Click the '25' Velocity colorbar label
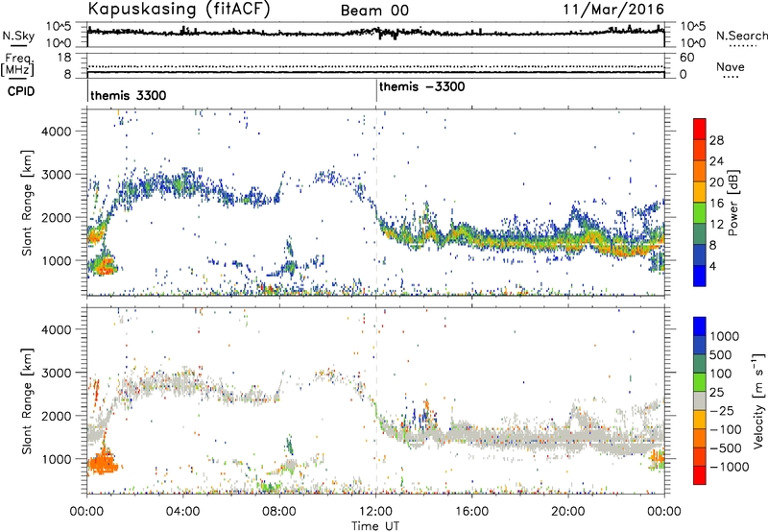 716,393
